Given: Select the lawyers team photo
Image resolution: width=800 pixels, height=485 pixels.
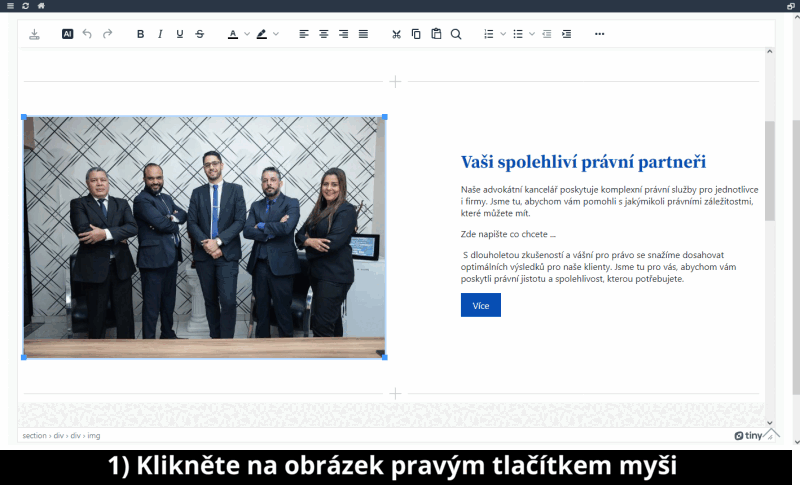Looking at the screenshot, I should 204,237.
